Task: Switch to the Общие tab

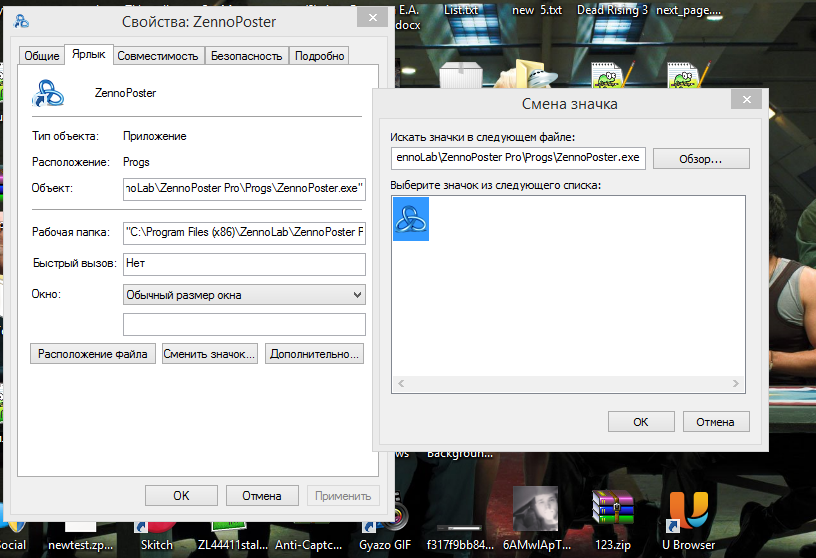Action: (42, 56)
